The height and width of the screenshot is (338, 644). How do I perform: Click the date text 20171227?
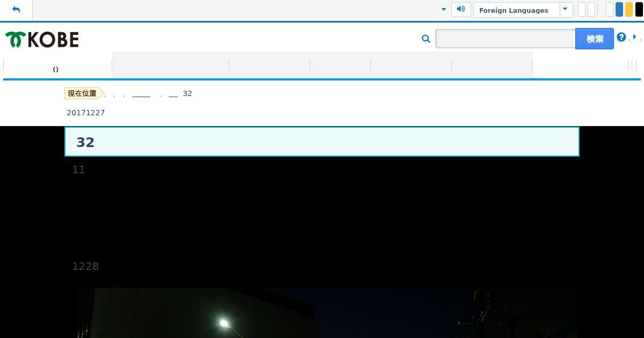[x=86, y=113]
